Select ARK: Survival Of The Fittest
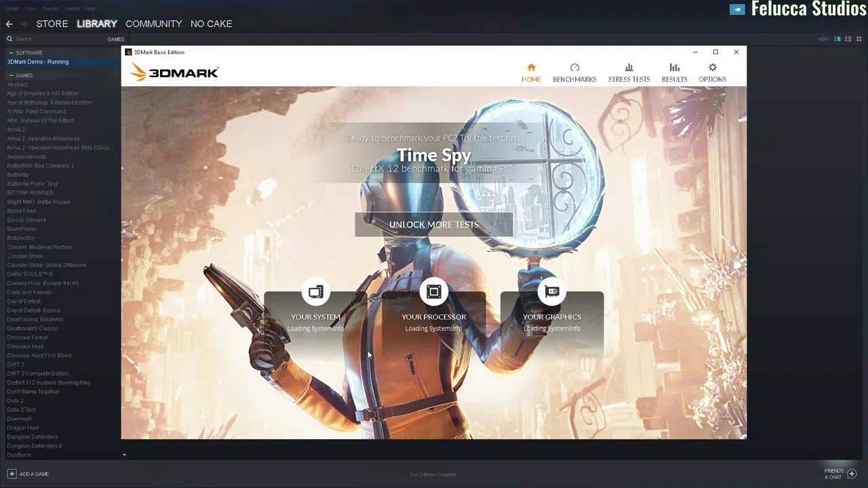This screenshot has width=868, height=488. 41,121
